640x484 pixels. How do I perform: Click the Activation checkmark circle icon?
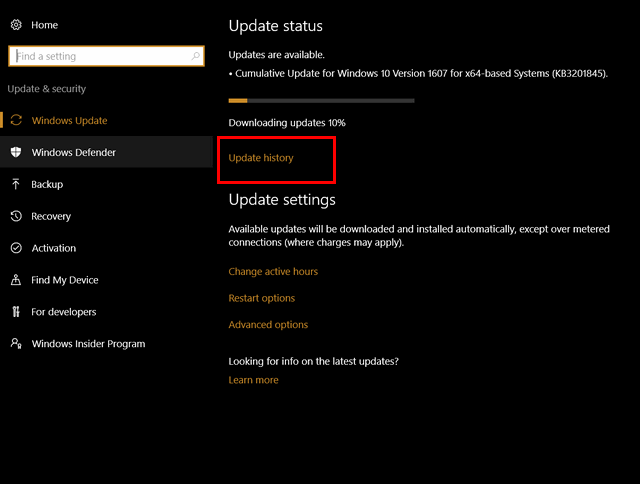click(x=16, y=248)
